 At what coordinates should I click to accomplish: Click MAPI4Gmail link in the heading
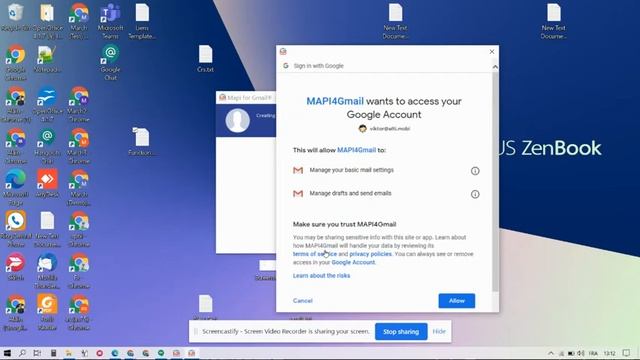335,101
